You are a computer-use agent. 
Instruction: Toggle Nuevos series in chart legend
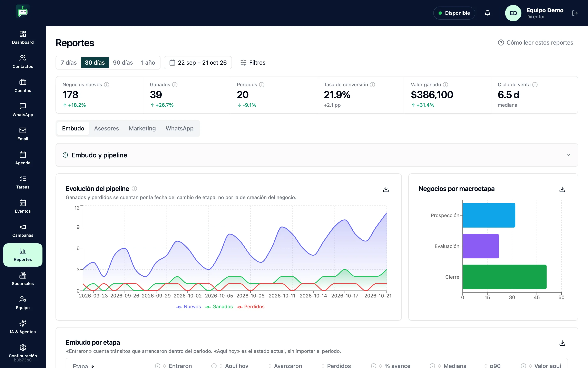tap(189, 307)
